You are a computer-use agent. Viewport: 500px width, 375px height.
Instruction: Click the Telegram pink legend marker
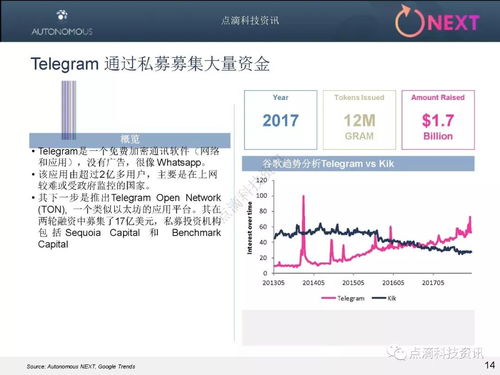[328, 298]
